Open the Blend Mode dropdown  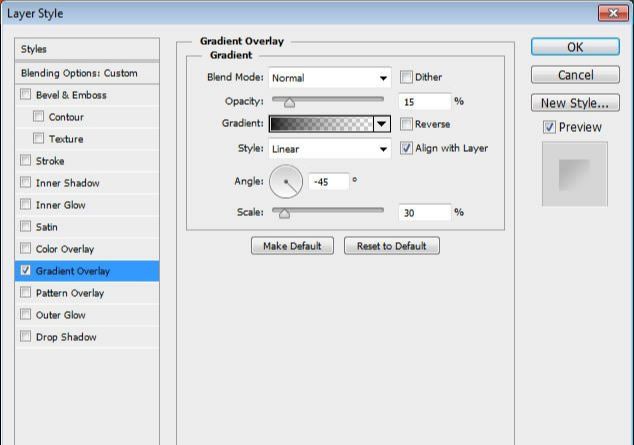click(330, 78)
